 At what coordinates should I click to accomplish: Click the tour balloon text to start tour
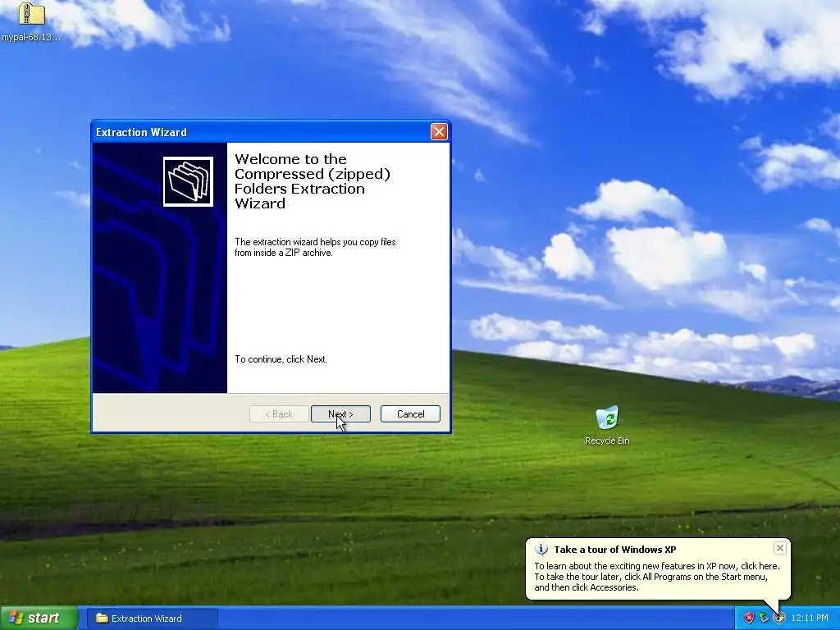click(657, 577)
